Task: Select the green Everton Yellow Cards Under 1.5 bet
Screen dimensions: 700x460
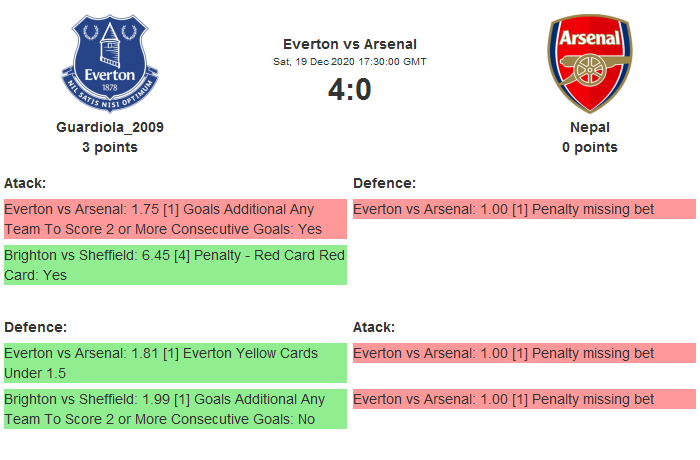Action: [x=175, y=363]
